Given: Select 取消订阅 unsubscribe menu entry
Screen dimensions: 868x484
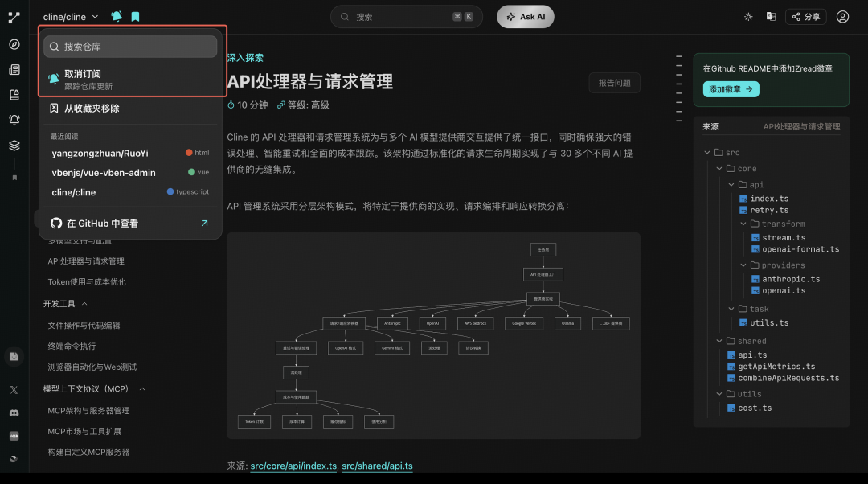Looking at the screenshot, I should (131, 79).
